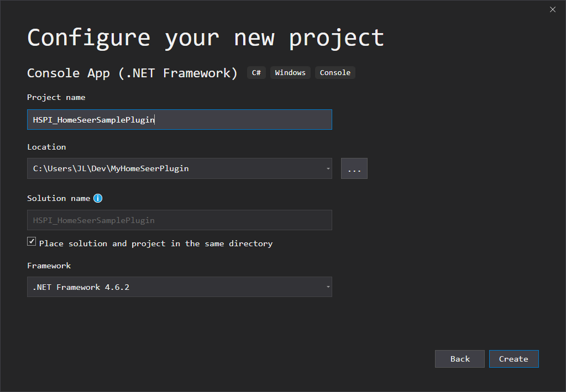
Task: Click the Solution name text box
Action: [180, 220]
